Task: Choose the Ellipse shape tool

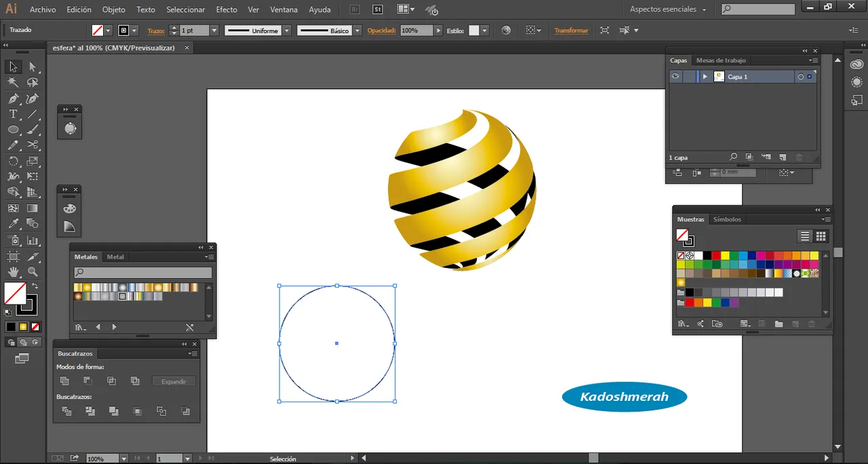Action: coord(13,130)
